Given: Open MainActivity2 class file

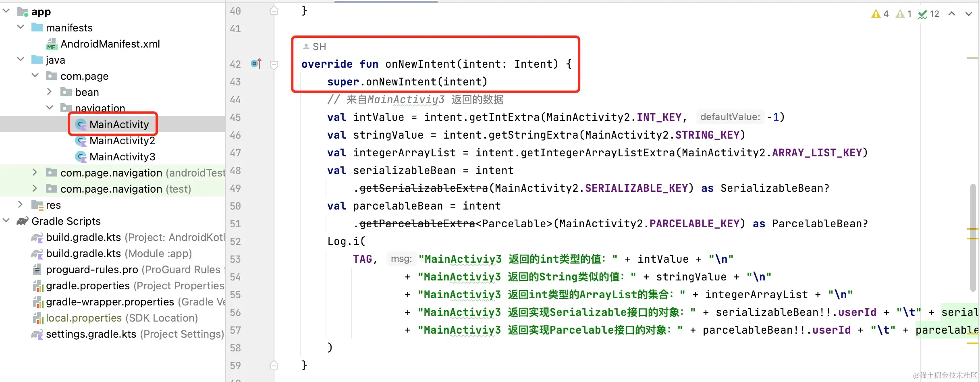Looking at the screenshot, I should (x=122, y=140).
